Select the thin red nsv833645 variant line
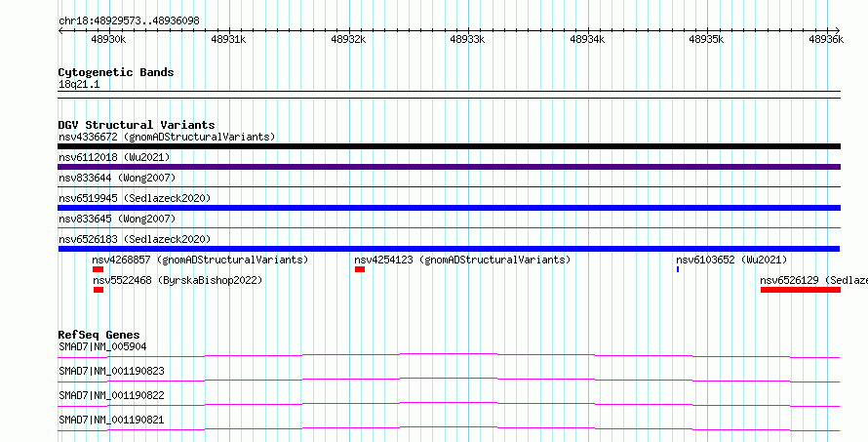The height and width of the screenshot is (442, 868). coord(449,227)
